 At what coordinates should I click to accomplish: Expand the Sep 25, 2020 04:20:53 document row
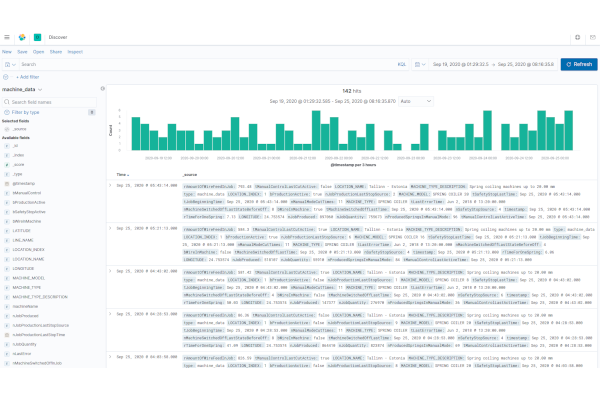pyautogui.click(x=110, y=314)
